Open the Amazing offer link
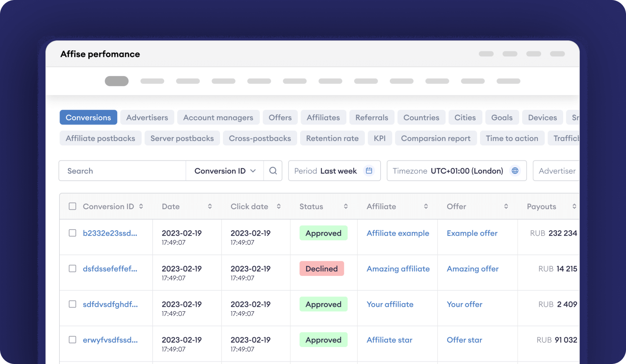 472,269
